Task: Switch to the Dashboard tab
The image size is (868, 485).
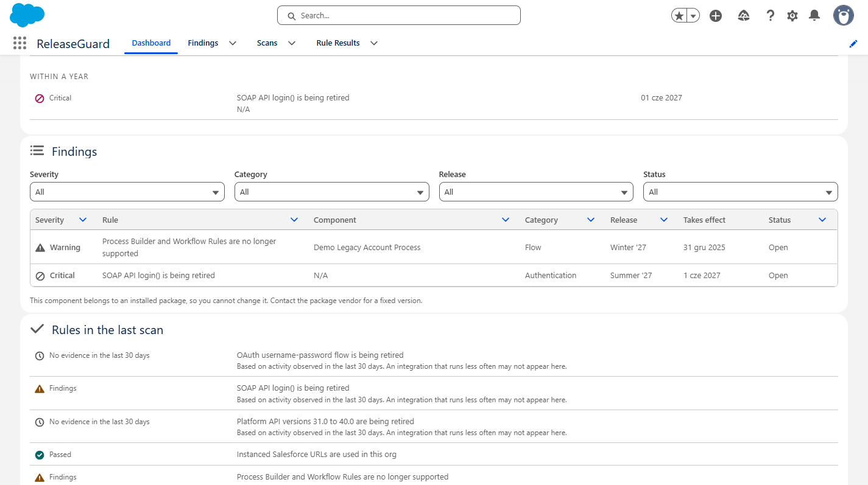Action: [151, 43]
